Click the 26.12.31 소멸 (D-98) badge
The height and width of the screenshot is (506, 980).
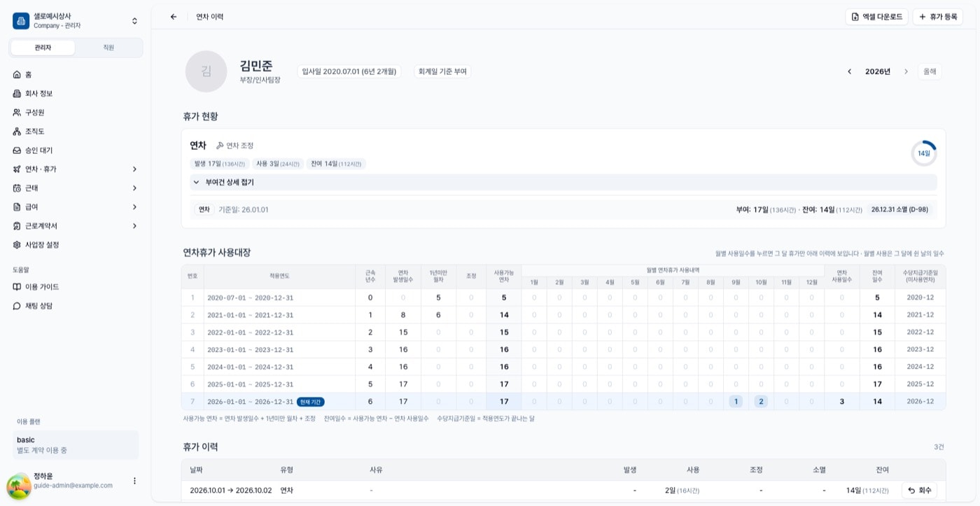(x=899, y=209)
